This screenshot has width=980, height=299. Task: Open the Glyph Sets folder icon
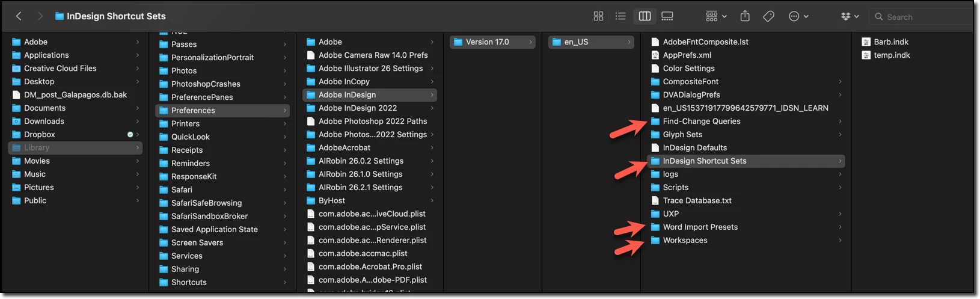pos(655,134)
